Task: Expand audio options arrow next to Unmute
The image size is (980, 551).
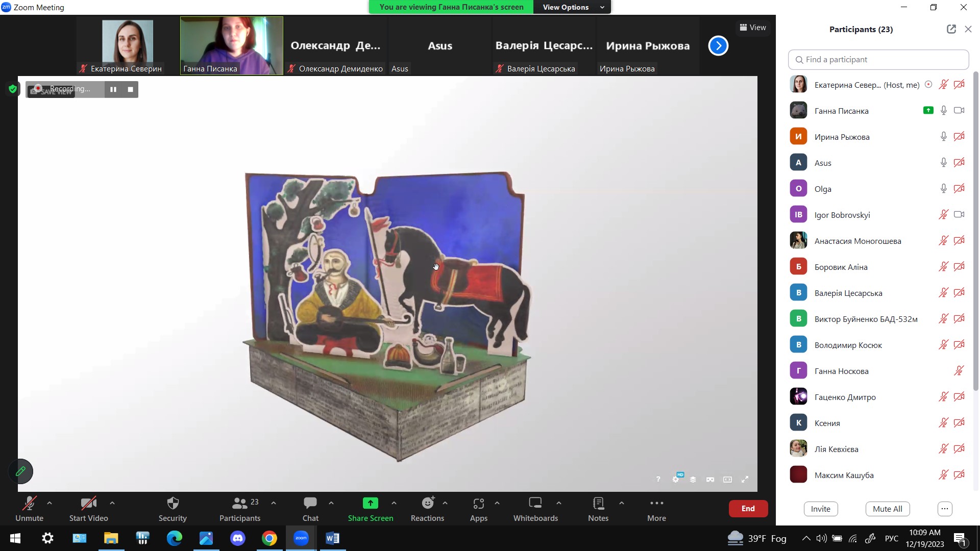Action: coord(50,503)
